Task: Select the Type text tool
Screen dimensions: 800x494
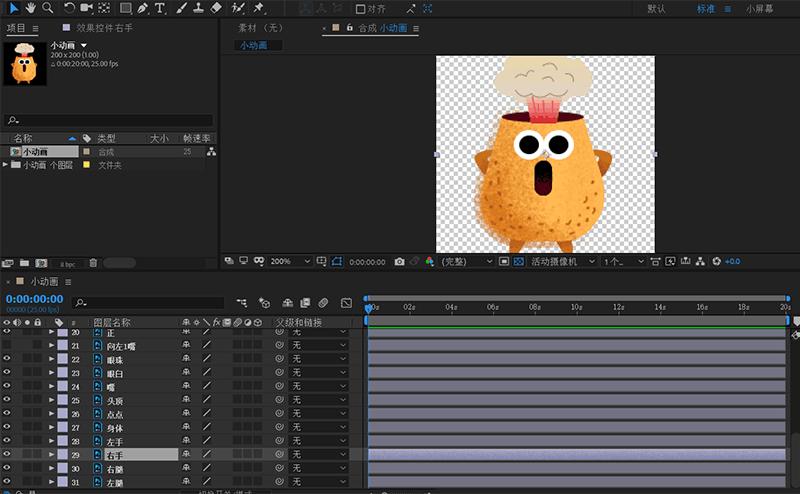Action: click(x=159, y=8)
